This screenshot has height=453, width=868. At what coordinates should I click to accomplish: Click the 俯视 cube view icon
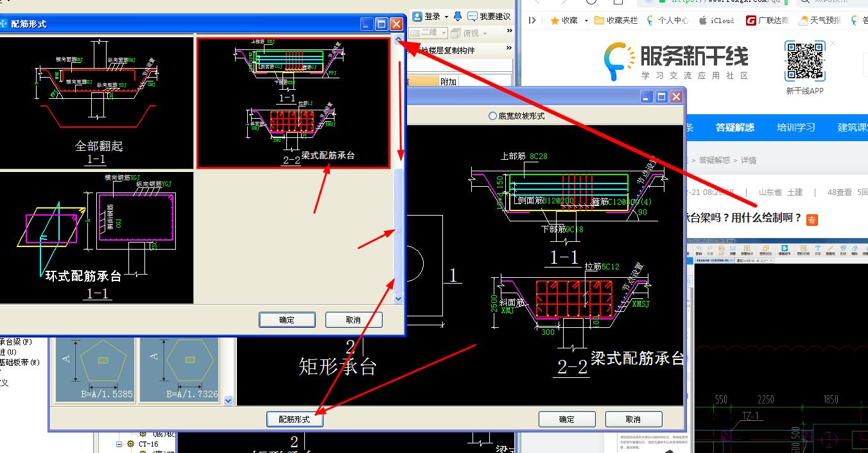[456, 33]
